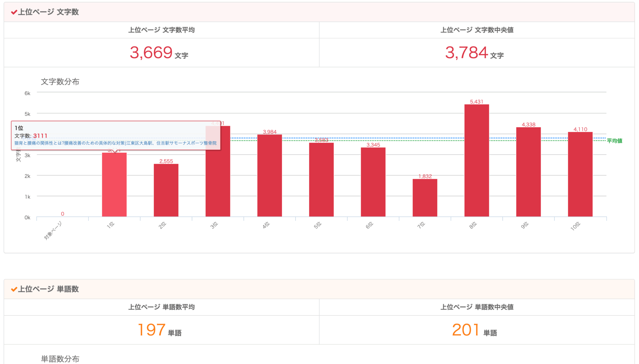
Task: Select the 5,431 bar for 8位
Action: point(477,160)
